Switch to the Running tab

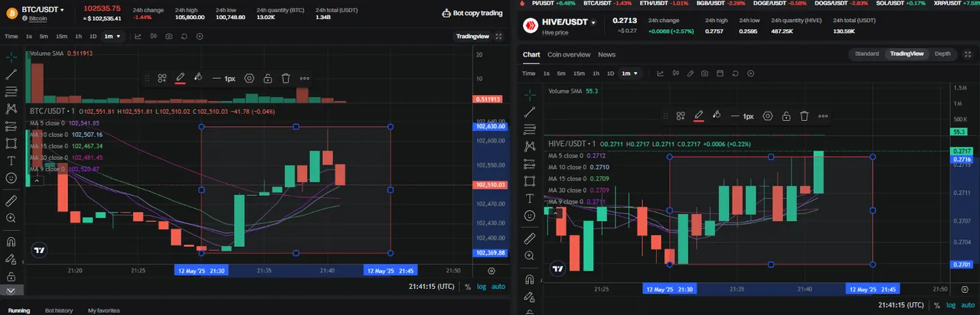19,310
